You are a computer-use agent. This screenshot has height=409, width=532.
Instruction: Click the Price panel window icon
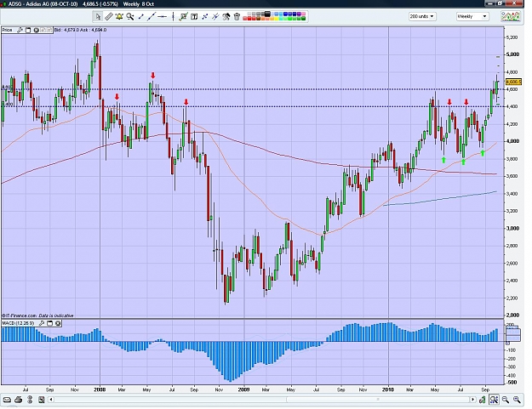pyautogui.click(x=28, y=30)
